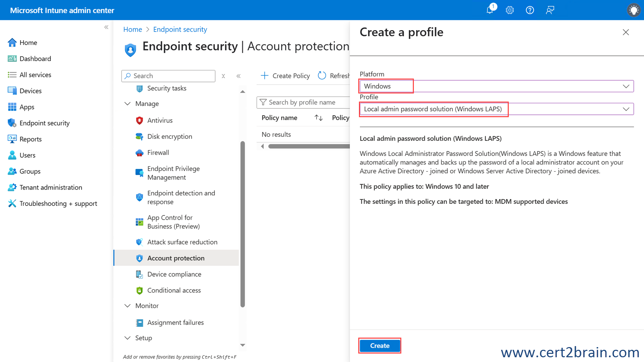Click the Antivirus red shield icon
The height and width of the screenshot is (362, 644).
[x=139, y=120]
